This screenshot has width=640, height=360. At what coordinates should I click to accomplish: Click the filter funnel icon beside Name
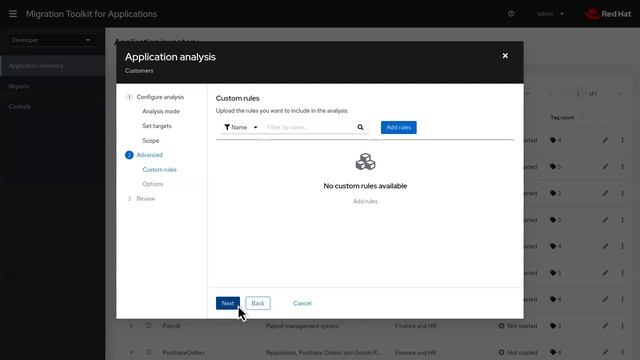pos(227,127)
